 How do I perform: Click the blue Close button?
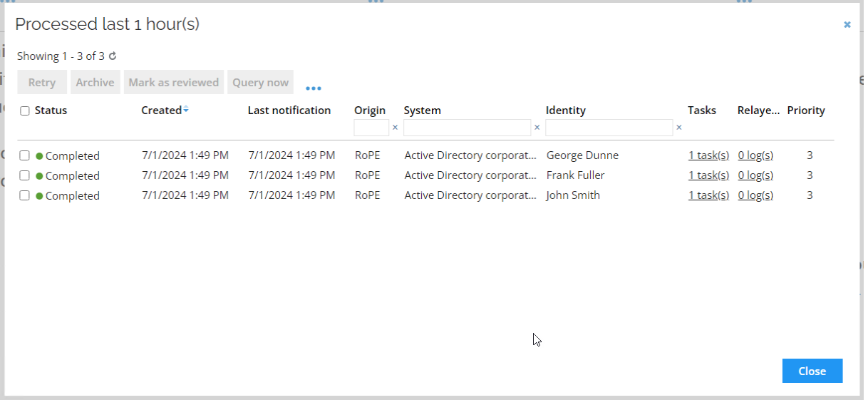coord(812,371)
